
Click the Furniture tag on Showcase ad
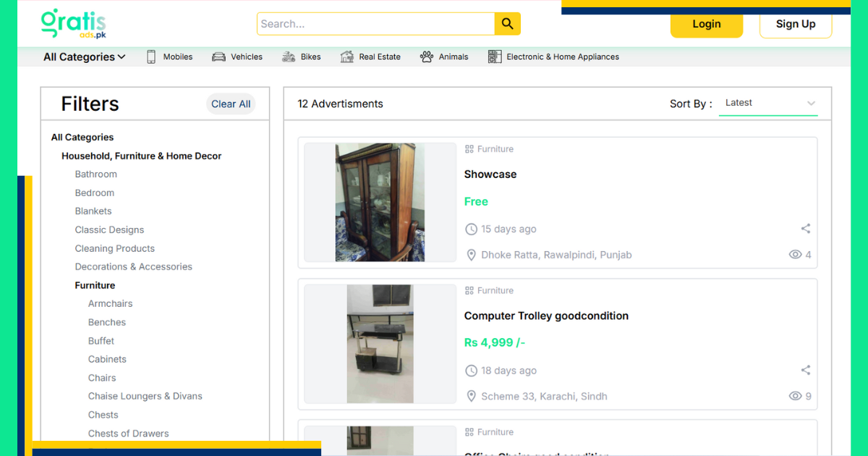click(495, 149)
